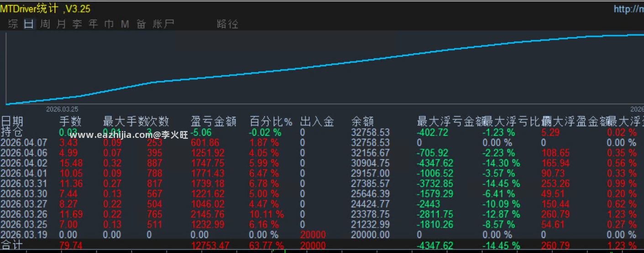
Task: Click the MTDriver统计 ,V3.25 title
Action: point(45,9)
